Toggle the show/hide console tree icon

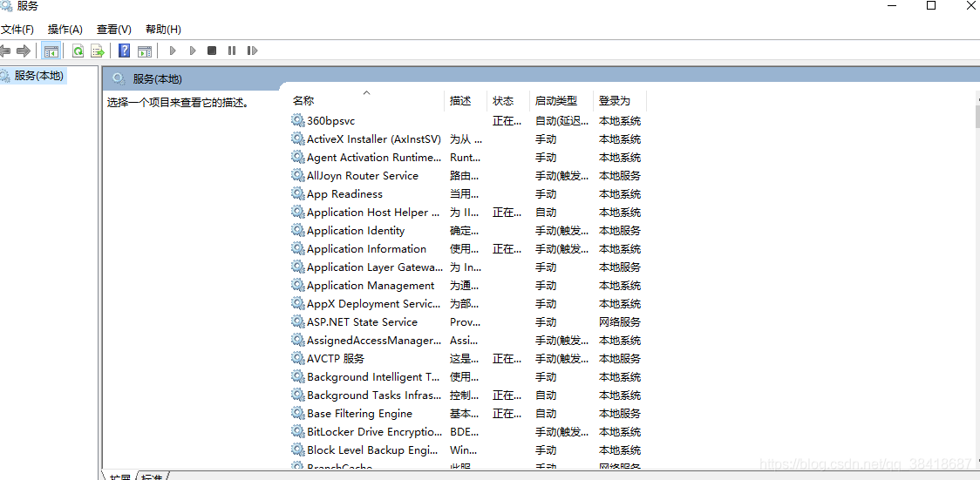coord(51,51)
